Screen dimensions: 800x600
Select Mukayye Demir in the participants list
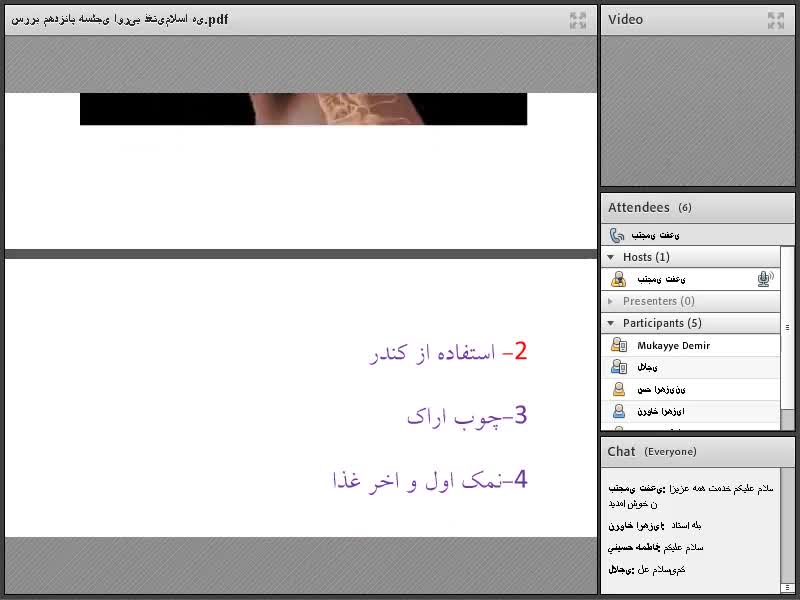673,345
